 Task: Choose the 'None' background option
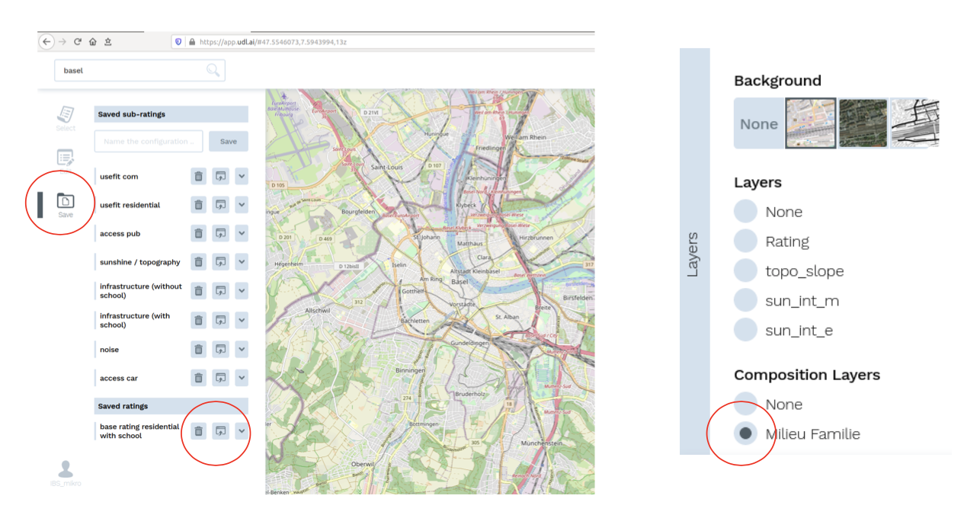[759, 124]
